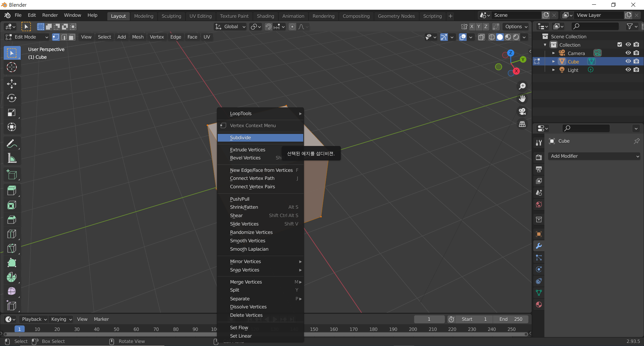Select the Inset Faces tool

(12, 205)
